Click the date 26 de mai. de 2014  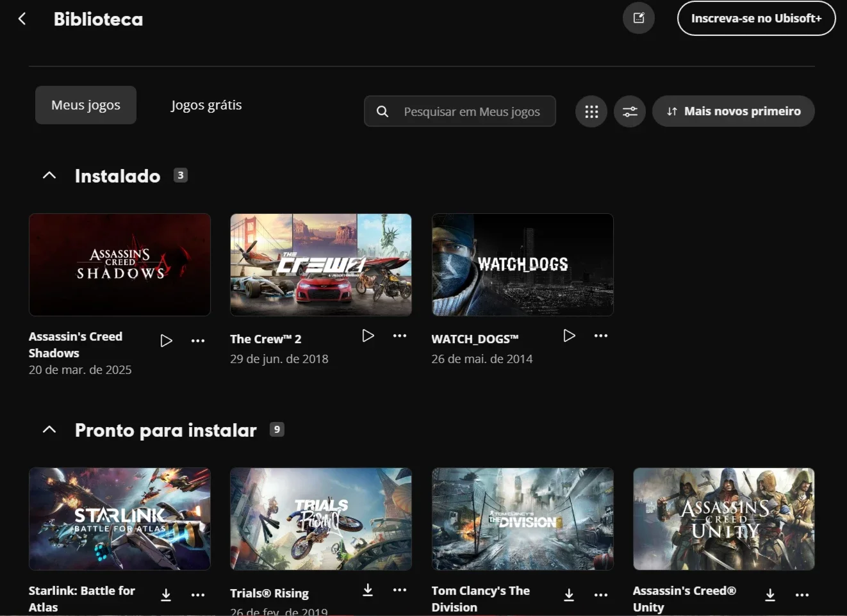pyautogui.click(x=482, y=359)
